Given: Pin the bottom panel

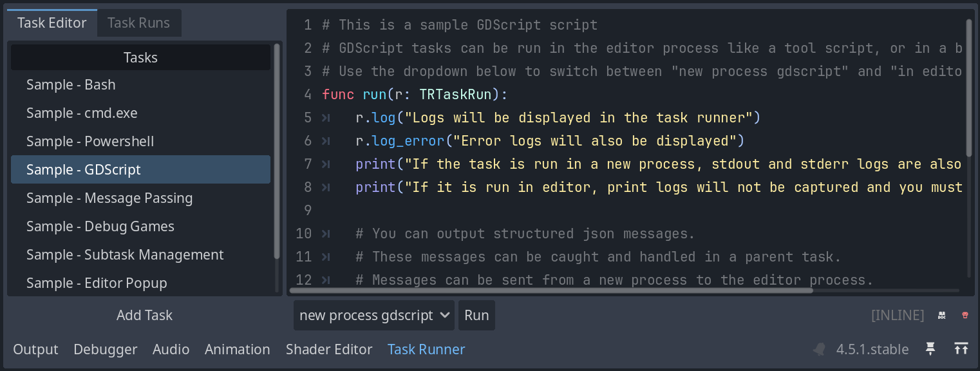Looking at the screenshot, I should (930, 348).
